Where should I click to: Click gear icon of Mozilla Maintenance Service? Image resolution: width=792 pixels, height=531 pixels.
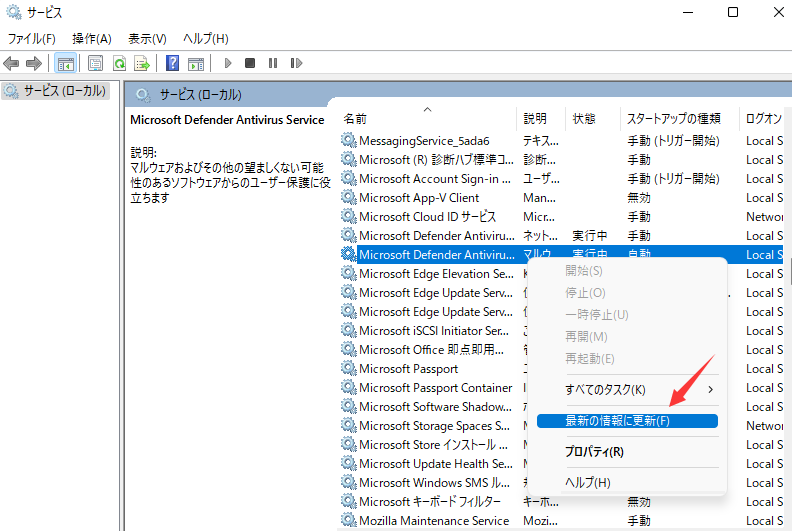tap(349, 520)
